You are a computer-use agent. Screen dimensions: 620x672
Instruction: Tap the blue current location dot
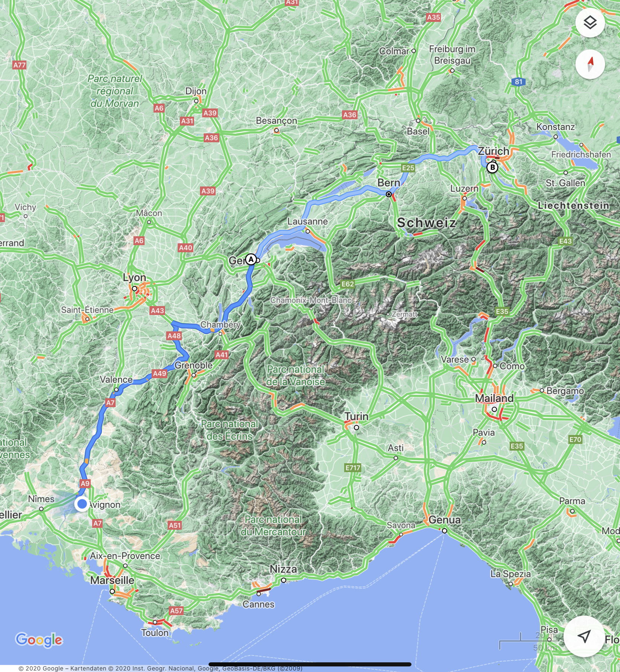pyautogui.click(x=81, y=504)
